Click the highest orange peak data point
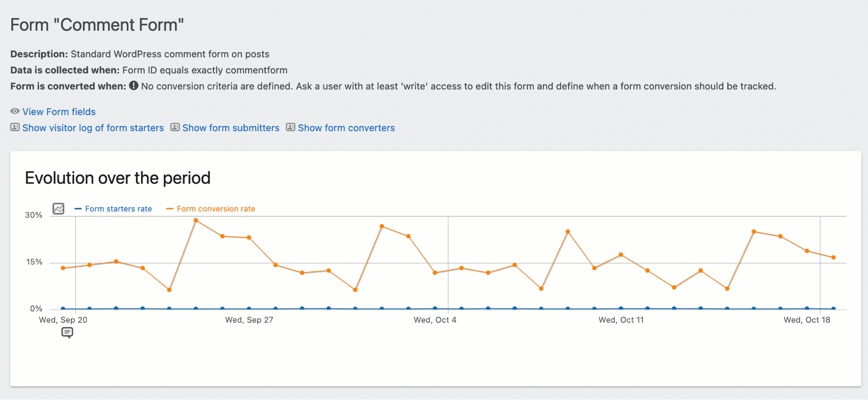The width and height of the screenshot is (868, 400). tap(196, 221)
